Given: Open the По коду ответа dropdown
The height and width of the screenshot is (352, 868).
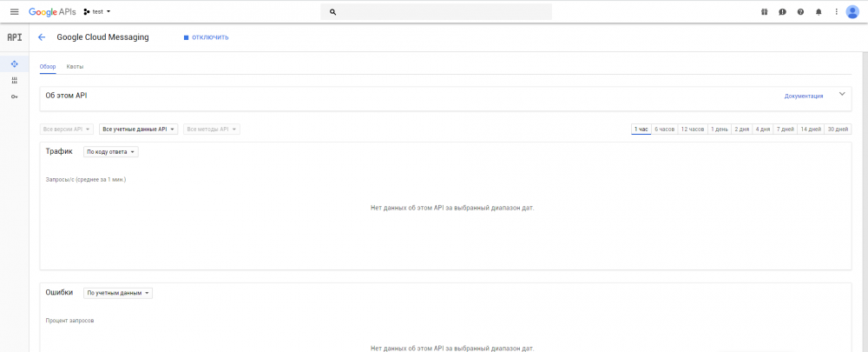Looking at the screenshot, I should [x=111, y=151].
